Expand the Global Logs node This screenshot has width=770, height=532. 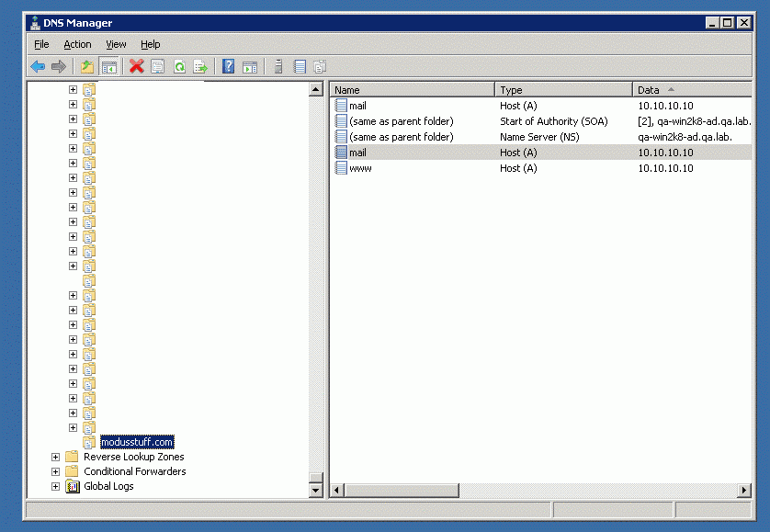click(56, 486)
